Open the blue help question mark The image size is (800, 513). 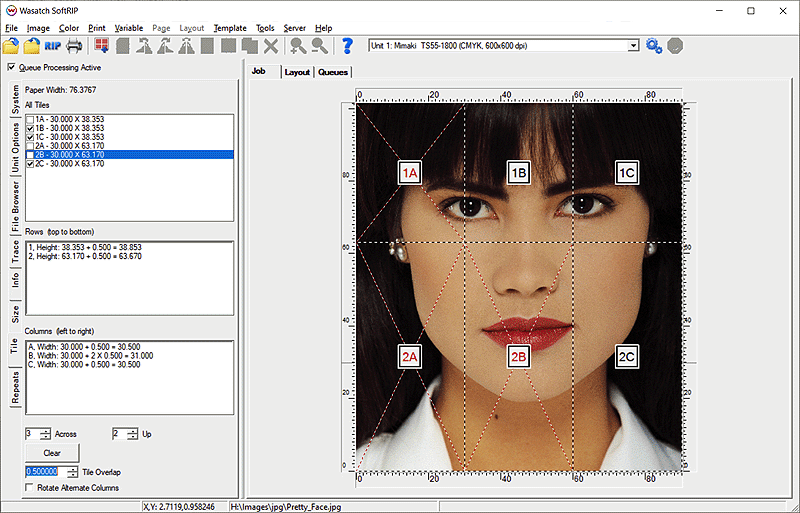click(x=347, y=46)
